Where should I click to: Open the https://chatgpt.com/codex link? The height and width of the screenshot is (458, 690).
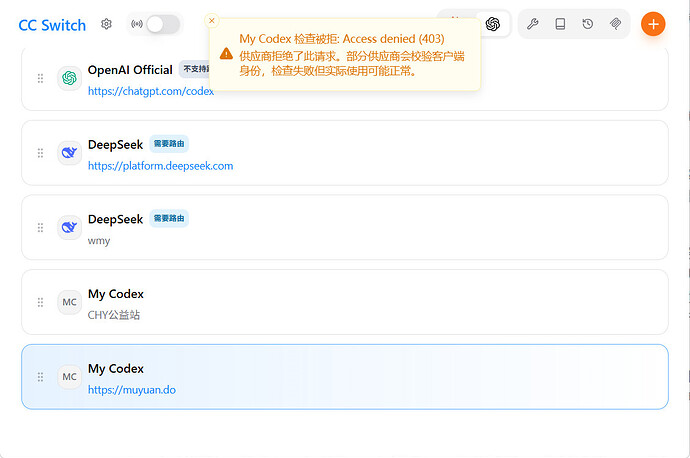[151, 91]
